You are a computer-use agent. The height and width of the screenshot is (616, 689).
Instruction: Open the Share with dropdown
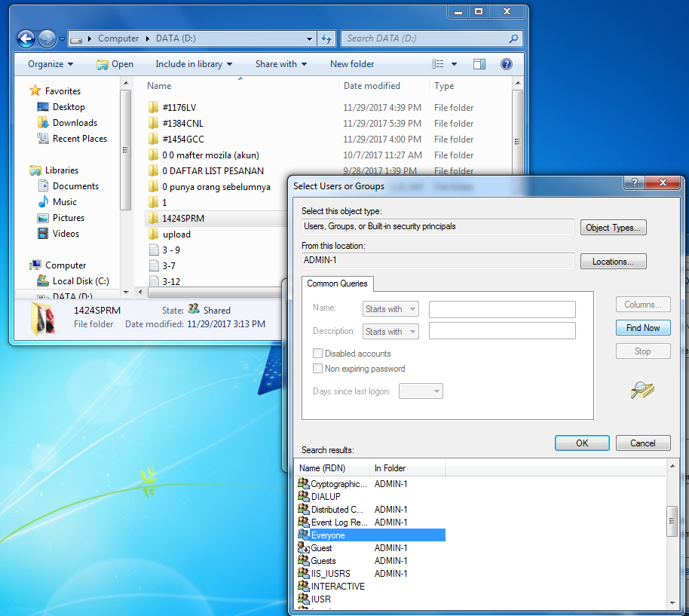tap(280, 64)
